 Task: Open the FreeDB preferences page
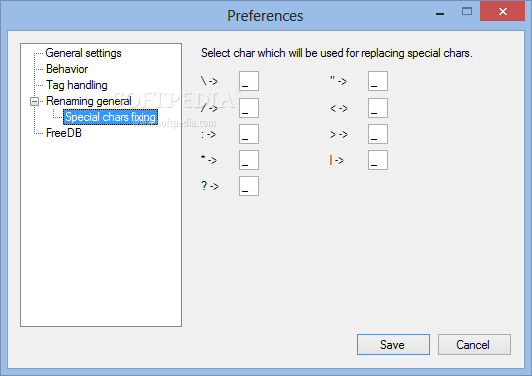tap(64, 133)
